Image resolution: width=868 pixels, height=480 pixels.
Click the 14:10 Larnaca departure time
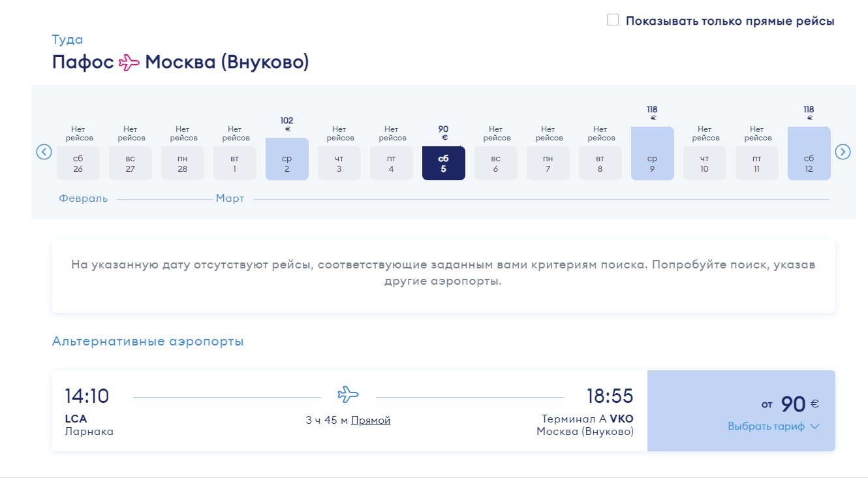point(87,396)
